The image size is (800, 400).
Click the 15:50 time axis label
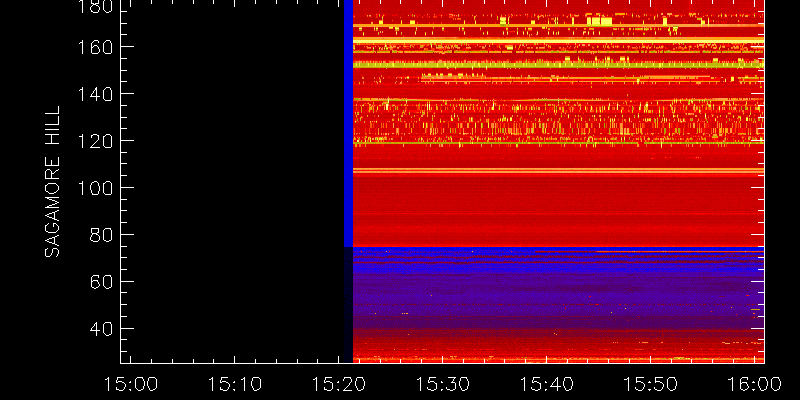pos(651,384)
